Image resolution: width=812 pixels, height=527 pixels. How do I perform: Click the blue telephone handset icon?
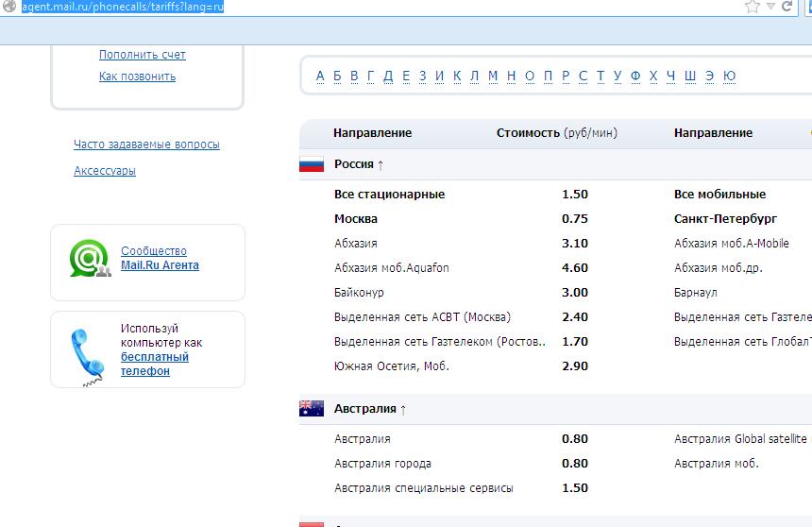88,358
